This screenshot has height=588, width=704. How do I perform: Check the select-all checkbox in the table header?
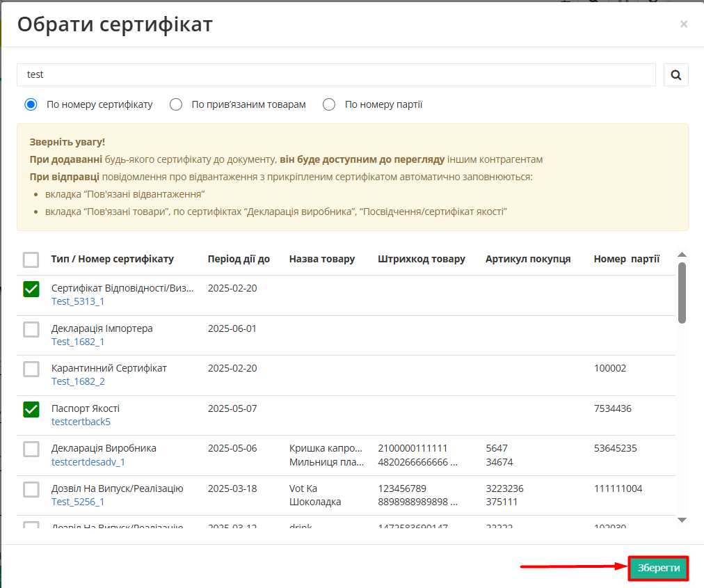(x=31, y=259)
